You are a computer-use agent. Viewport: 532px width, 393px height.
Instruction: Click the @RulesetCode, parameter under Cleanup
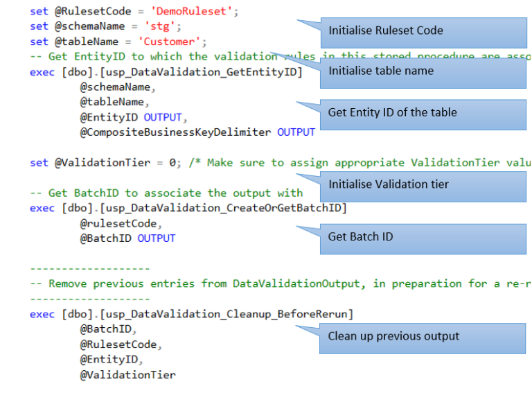(121, 344)
